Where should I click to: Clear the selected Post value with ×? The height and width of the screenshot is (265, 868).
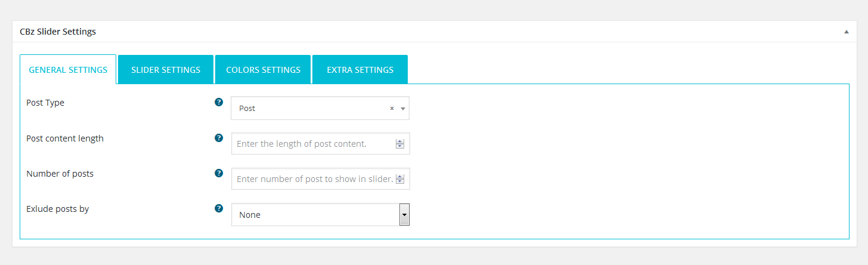pos(392,109)
